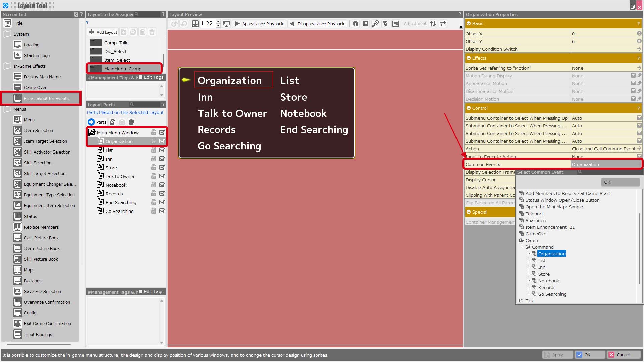Click the Appearance Playback button
The image size is (644, 362).
pyautogui.click(x=259, y=24)
